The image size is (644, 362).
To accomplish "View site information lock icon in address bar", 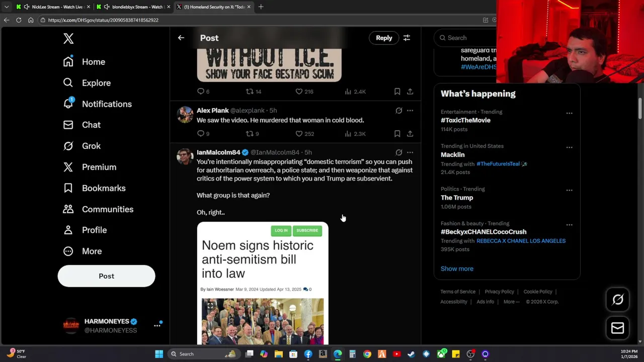I will tap(44, 20).
